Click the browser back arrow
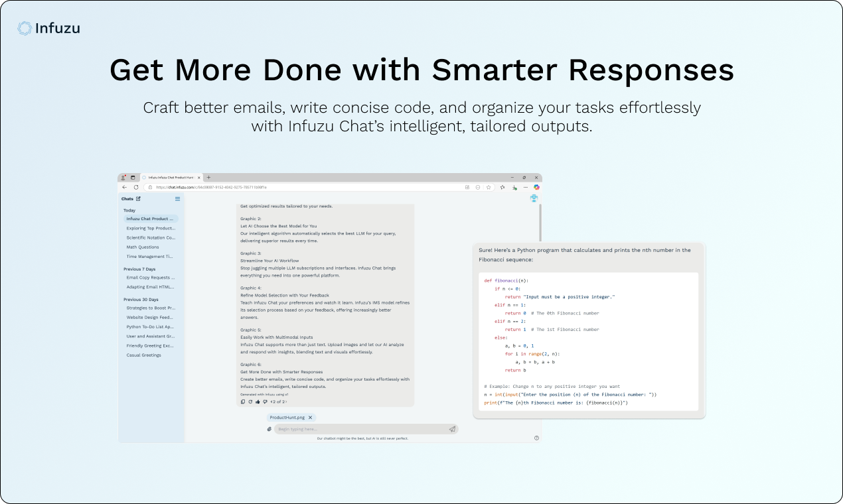This screenshot has height=504, width=843. point(124,187)
